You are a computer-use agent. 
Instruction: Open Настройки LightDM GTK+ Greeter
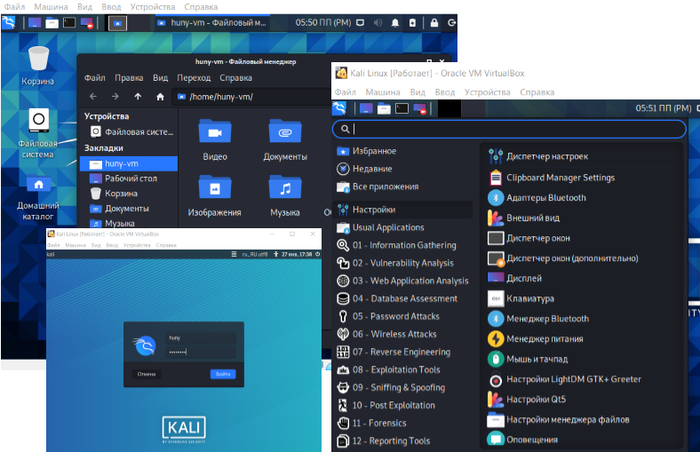click(583, 379)
